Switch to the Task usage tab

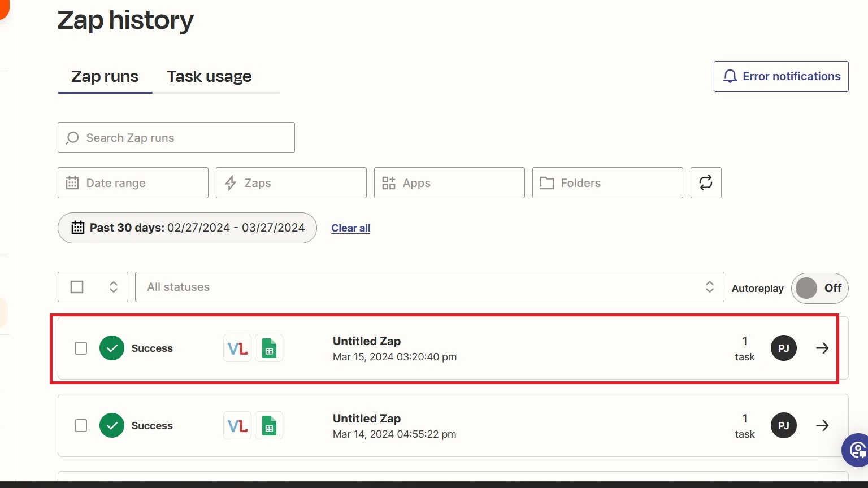(209, 76)
